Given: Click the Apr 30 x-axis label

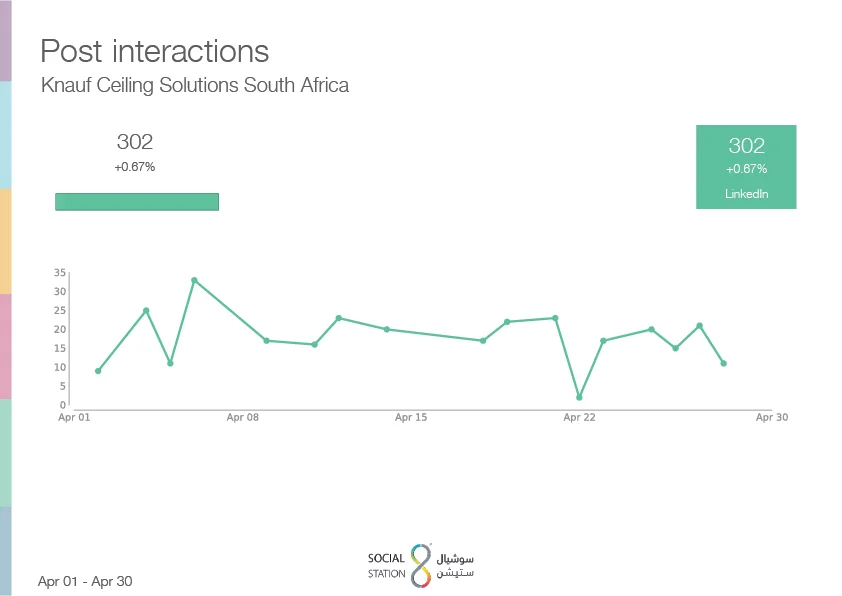Looking at the screenshot, I should [771, 417].
